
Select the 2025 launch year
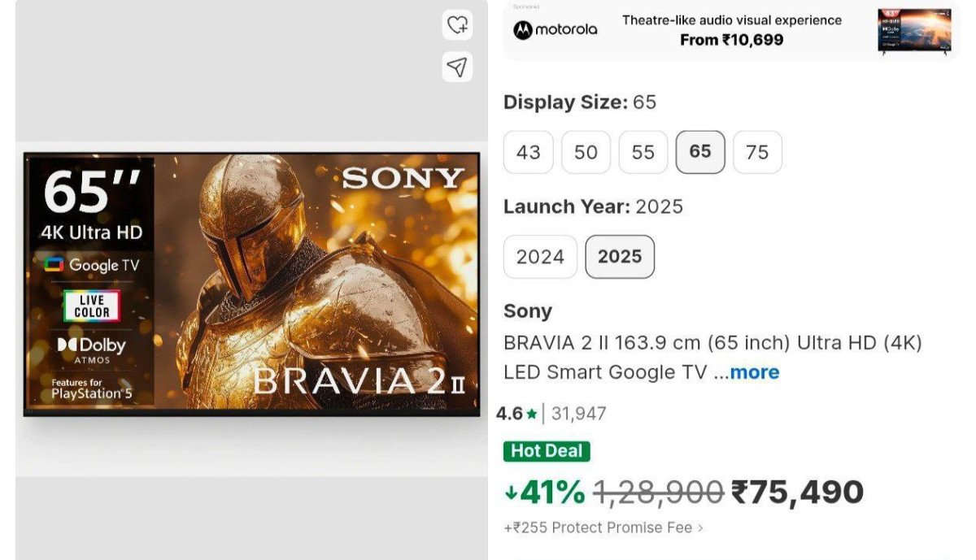pos(620,257)
